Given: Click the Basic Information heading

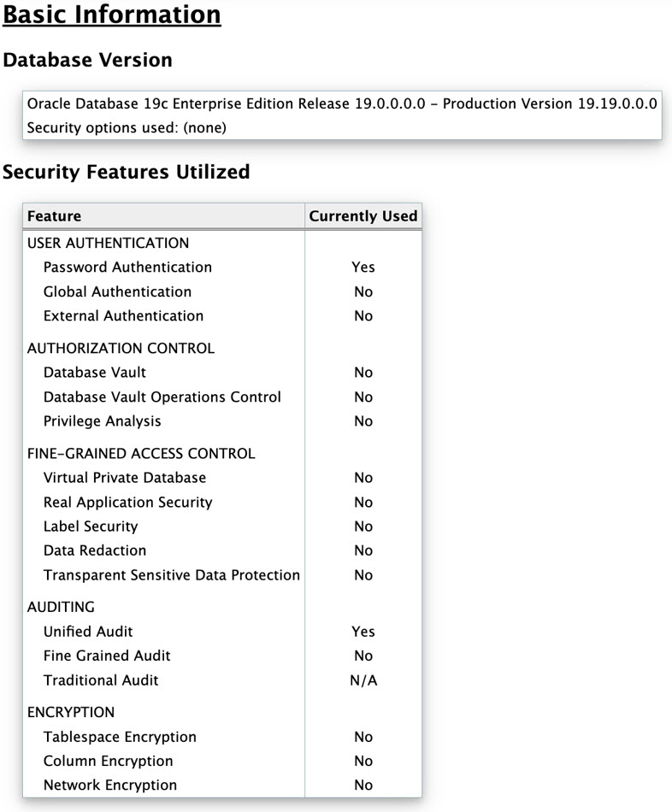Looking at the screenshot, I should tap(112, 15).
